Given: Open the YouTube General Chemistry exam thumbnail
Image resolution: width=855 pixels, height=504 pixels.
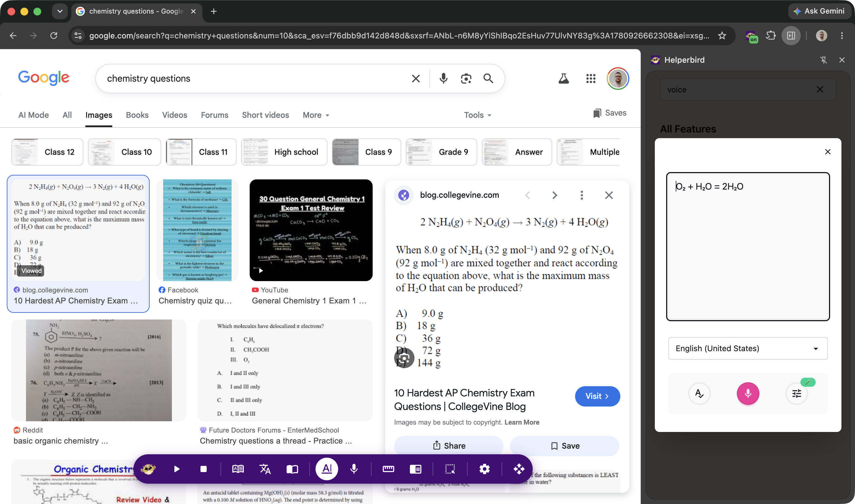Looking at the screenshot, I should coord(311,230).
